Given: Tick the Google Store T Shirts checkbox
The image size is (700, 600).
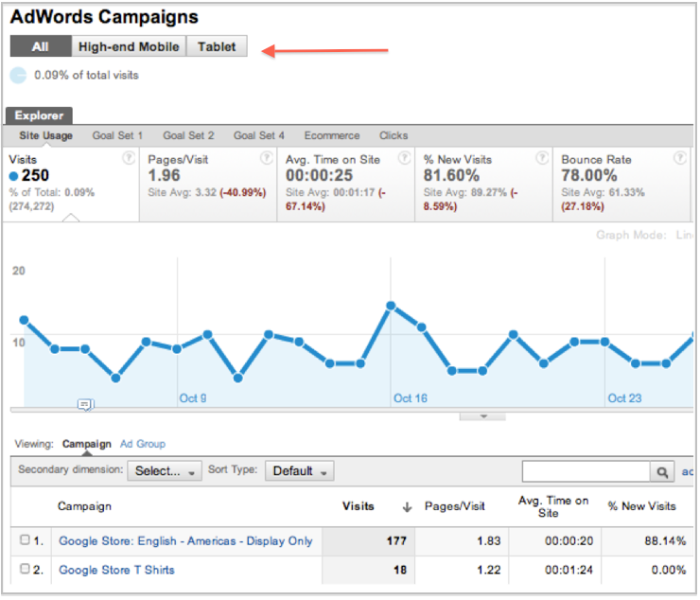Looking at the screenshot, I should (26, 569).
